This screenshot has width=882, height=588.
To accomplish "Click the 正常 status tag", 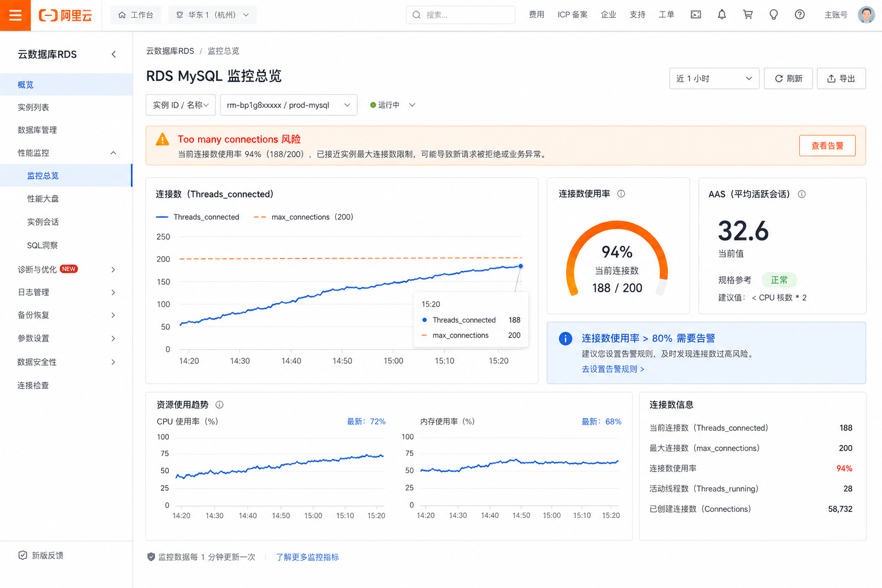I will point(779,280).
